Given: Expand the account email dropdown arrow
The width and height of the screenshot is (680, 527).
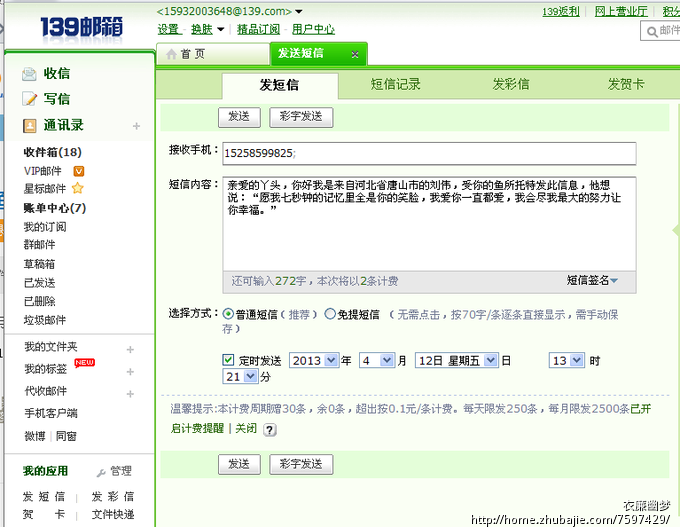Looking at the screenshot, I should (299, 11).
